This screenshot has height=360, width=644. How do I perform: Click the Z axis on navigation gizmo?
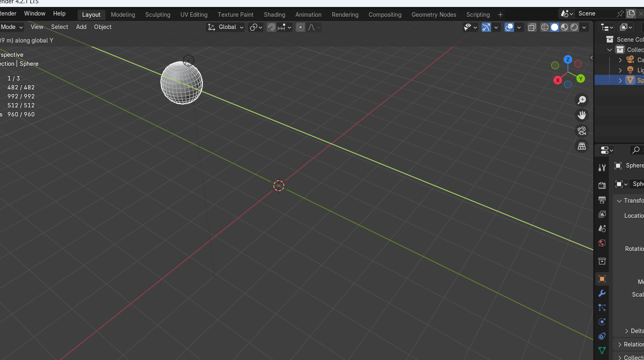(568, 60)
